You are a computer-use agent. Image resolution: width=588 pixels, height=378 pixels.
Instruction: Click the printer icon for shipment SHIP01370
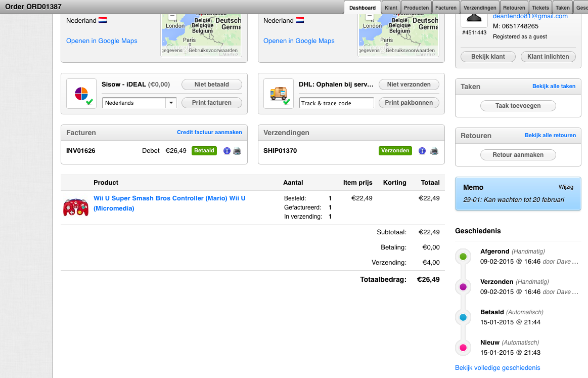tap(434, 151)
